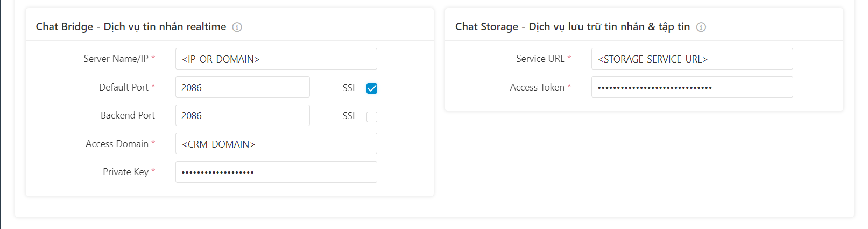Click the Server Name/IP label
Image resolution: width=868 pixels, height=229 pixels.
[x=116, y=59]
